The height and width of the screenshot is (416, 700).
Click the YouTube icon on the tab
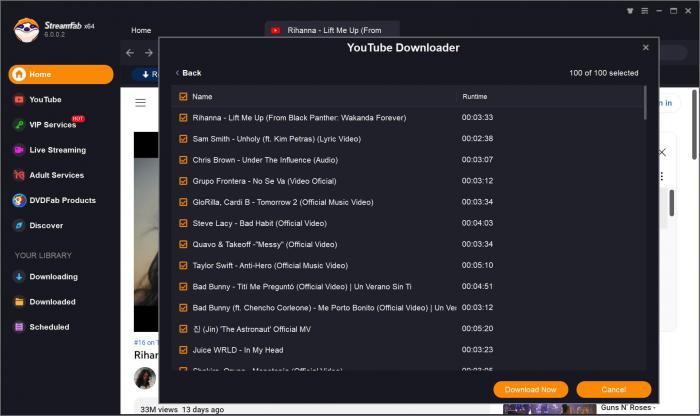[x=275, y=30]
